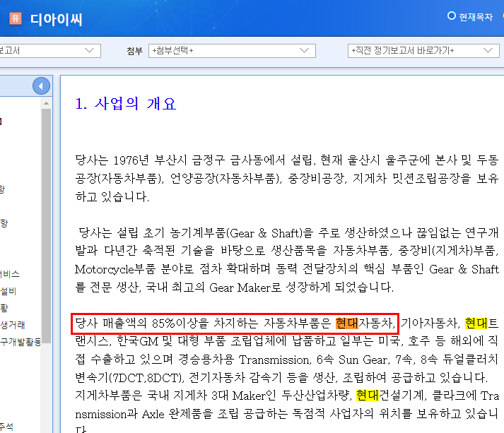Click the 1. 사업의 개요 heading
Screen dimensions: 504x433
[x=125, y=104]
